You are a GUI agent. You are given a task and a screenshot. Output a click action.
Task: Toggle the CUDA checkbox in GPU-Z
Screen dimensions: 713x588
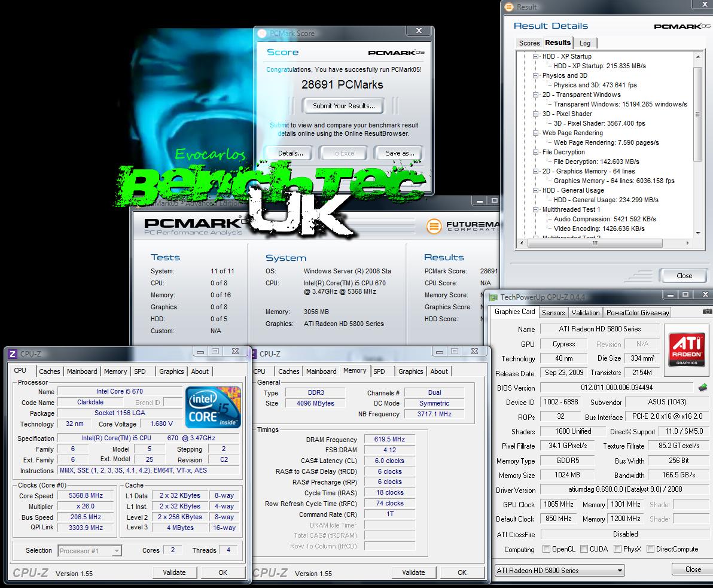click(584, 549)
